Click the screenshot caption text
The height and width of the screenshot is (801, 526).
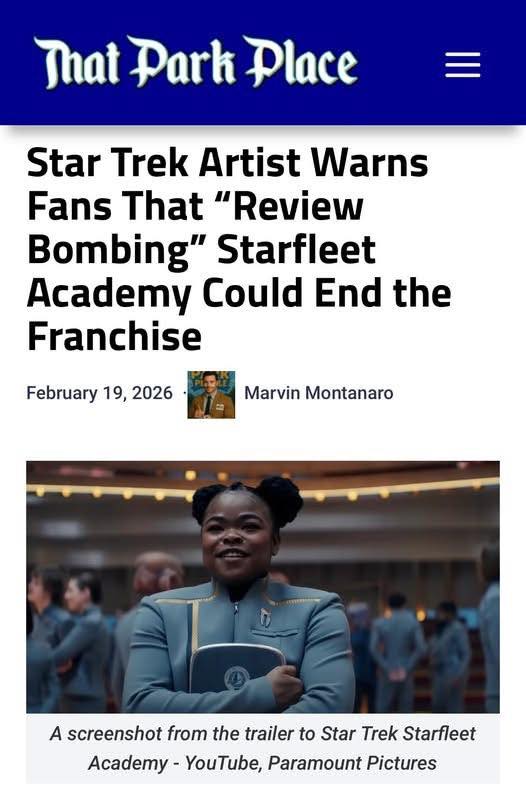coord(262,748)
